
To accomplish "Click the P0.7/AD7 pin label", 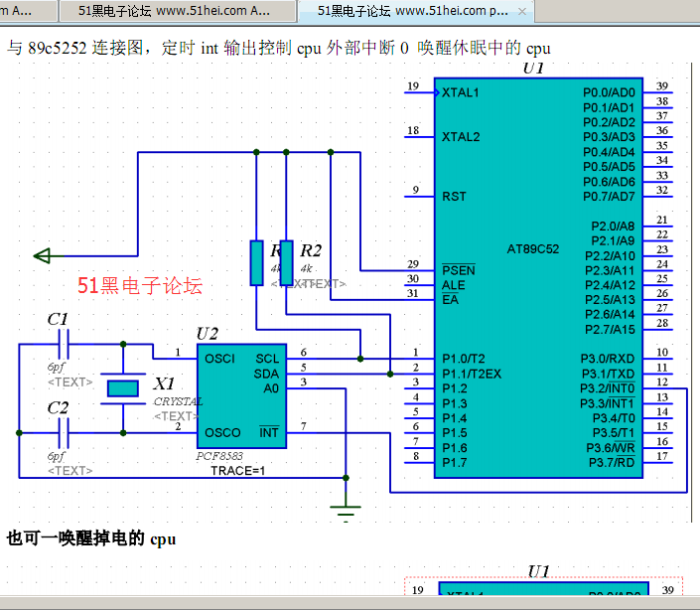I will pos(609,197).
